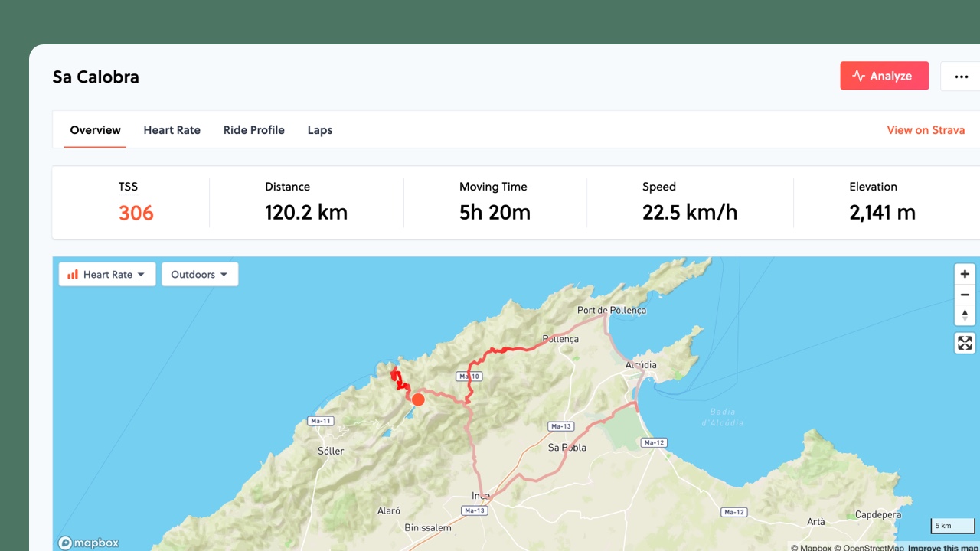
Task: Click the Speed value 22.5 km/h
Action: (690, 213)
